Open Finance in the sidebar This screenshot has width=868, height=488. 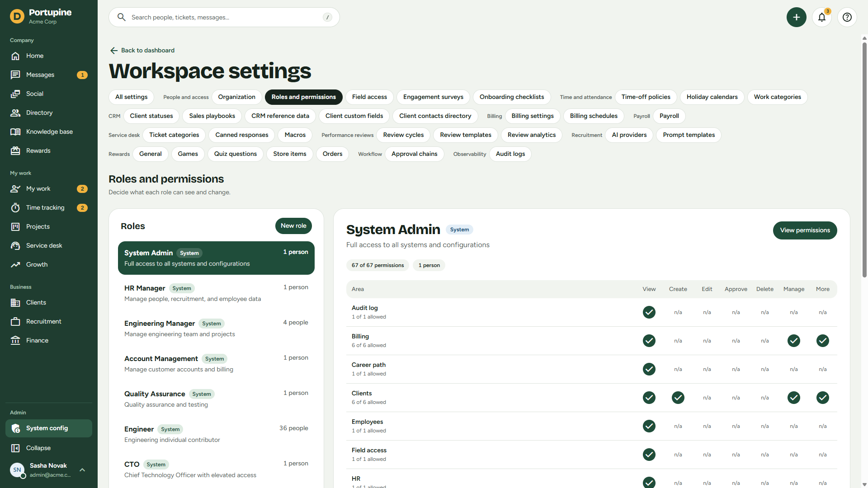pyautogui.click(x=49, y=341)
